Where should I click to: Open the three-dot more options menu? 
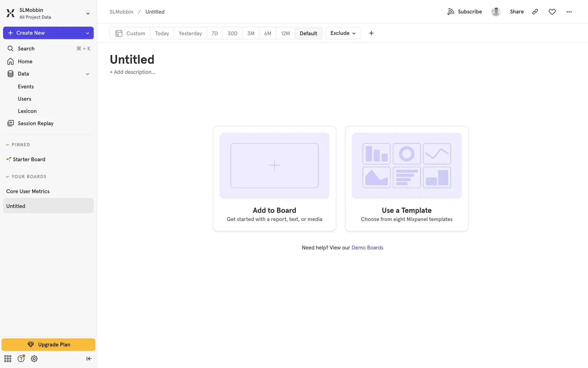point(569,12)
